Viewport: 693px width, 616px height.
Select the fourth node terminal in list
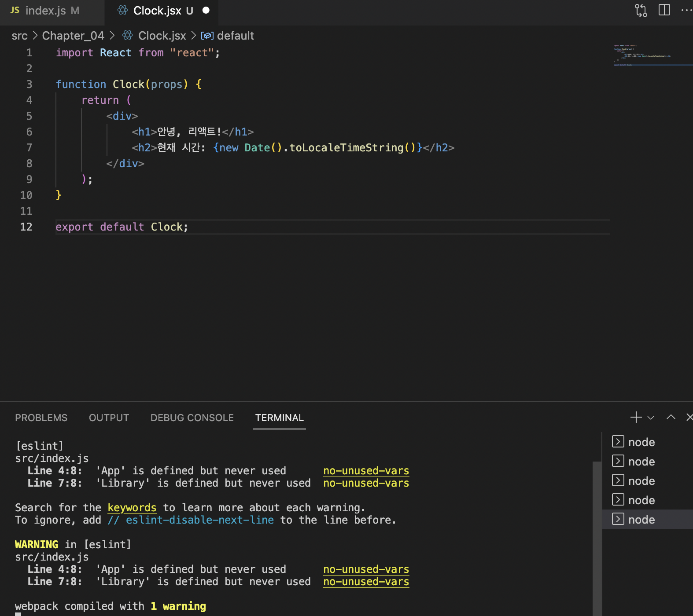(x=647, y=500)
